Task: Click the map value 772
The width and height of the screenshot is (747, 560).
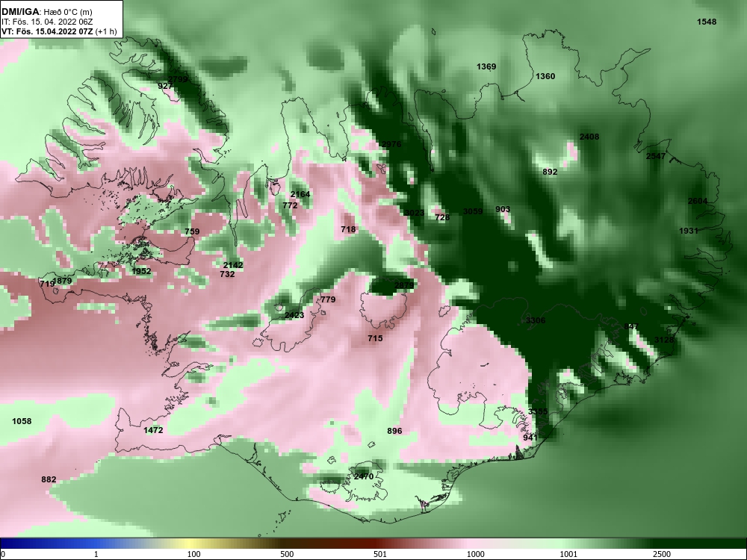Action: [x=290, y=206]
